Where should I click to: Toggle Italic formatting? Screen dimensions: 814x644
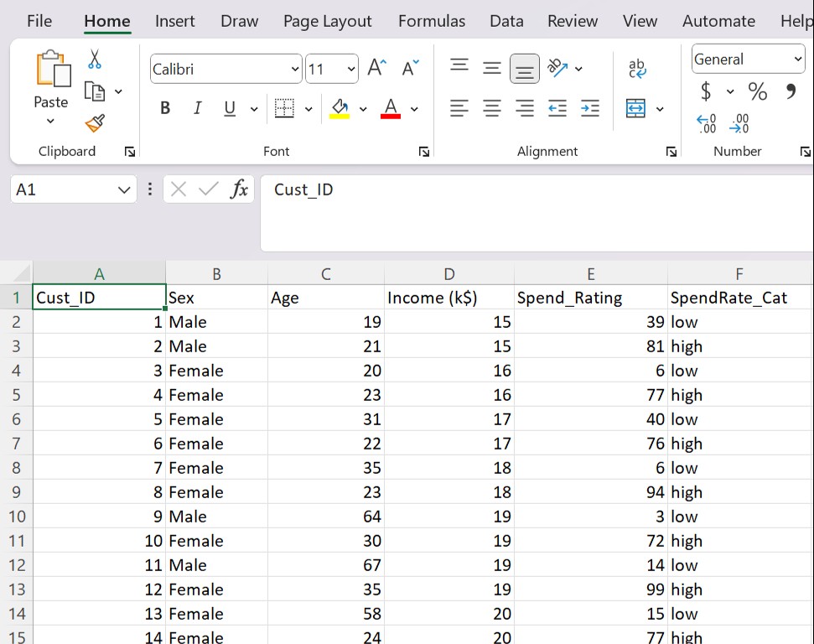[x=198, y=108]
